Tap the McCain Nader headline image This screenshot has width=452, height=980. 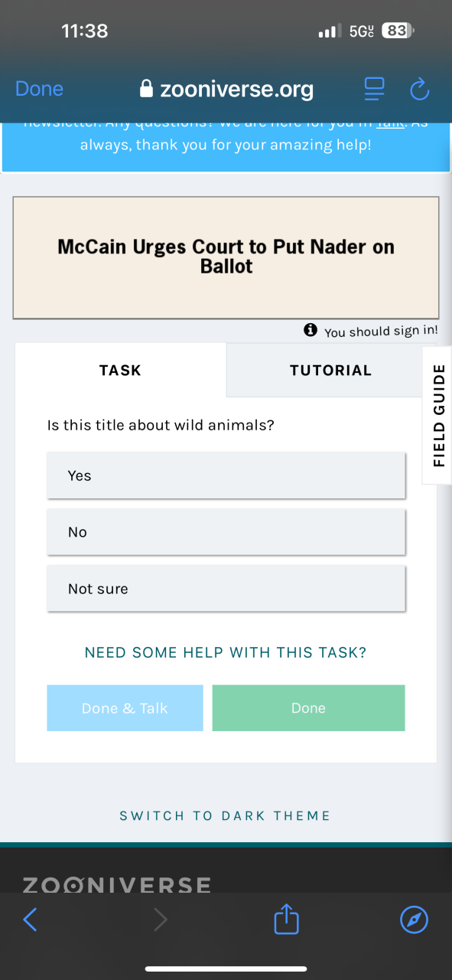[x=226, y=257]
